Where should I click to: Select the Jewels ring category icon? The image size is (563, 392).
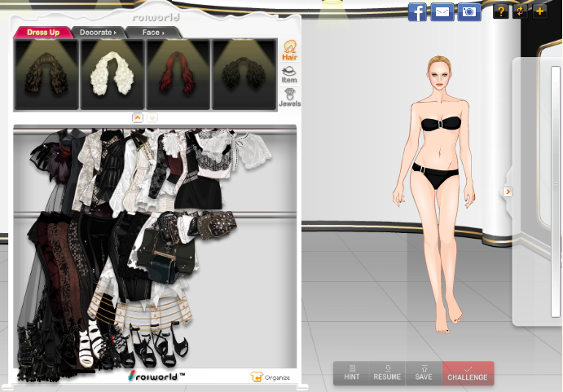tap(289, 98)
